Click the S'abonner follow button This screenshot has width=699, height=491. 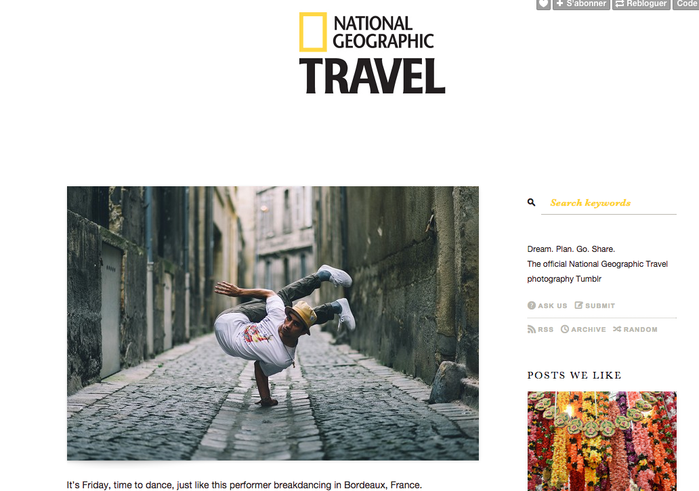tap(581, 4)
